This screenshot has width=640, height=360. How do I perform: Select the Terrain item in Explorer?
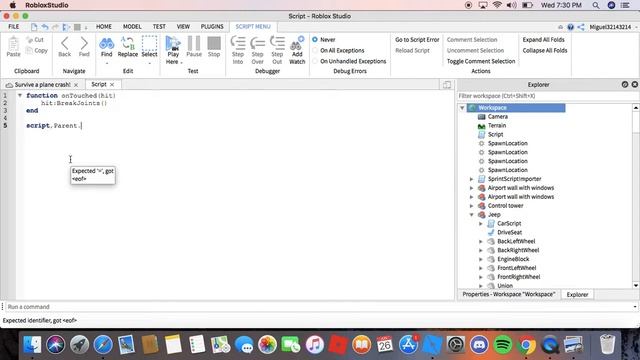coord(497,126)
